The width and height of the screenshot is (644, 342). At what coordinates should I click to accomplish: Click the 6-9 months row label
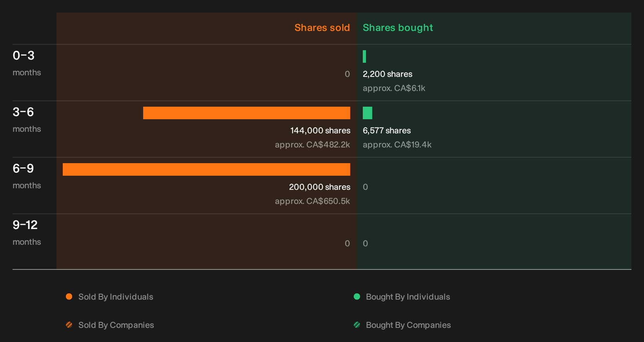coord(27,176)
